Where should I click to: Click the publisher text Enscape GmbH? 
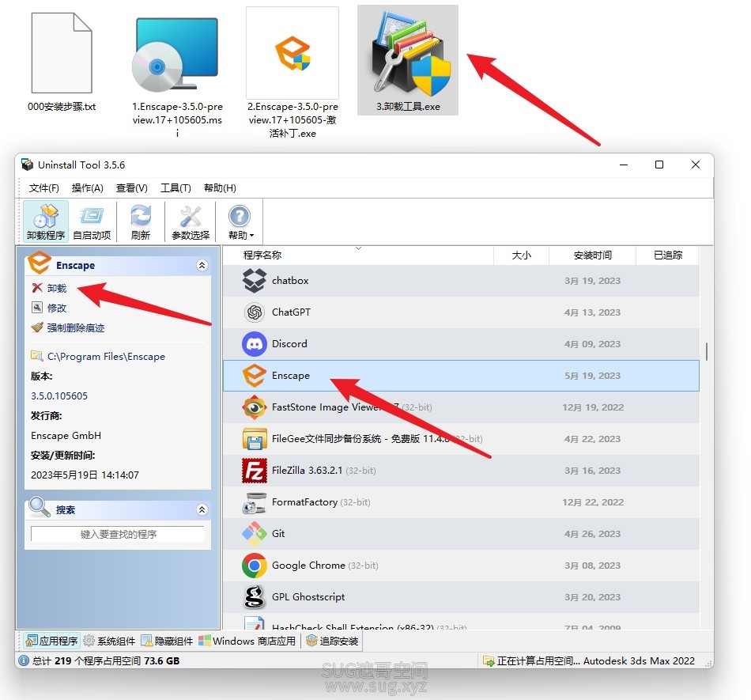coord(66,436)
